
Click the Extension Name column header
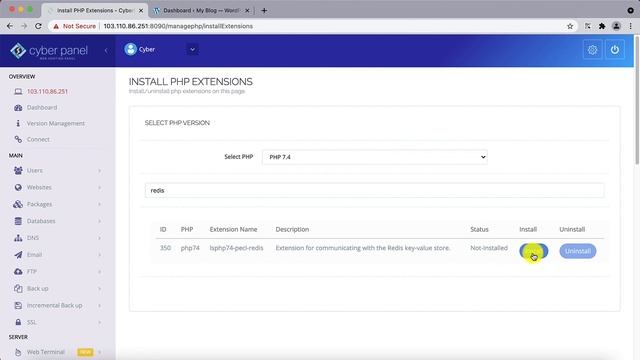[x=233, y=229]
